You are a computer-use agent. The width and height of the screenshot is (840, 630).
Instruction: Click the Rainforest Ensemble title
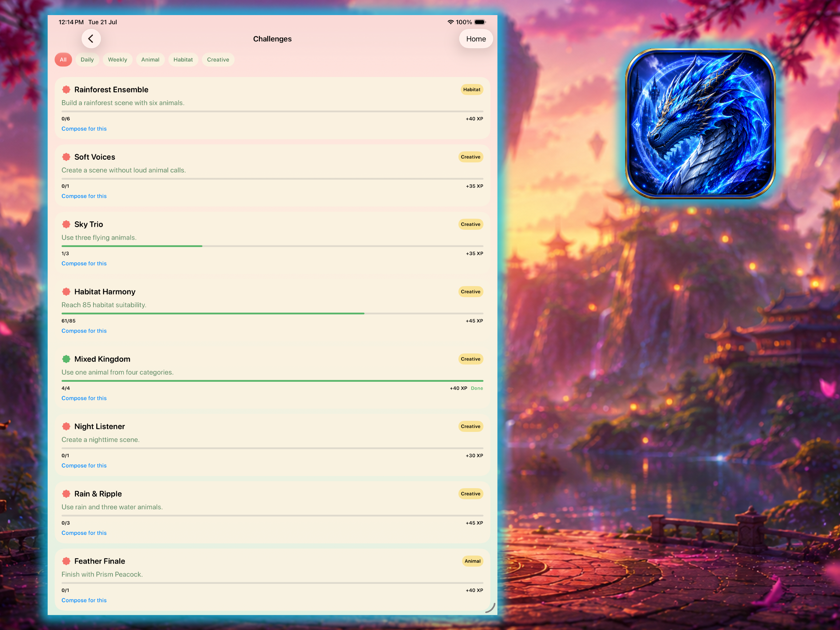coord(111,90)
